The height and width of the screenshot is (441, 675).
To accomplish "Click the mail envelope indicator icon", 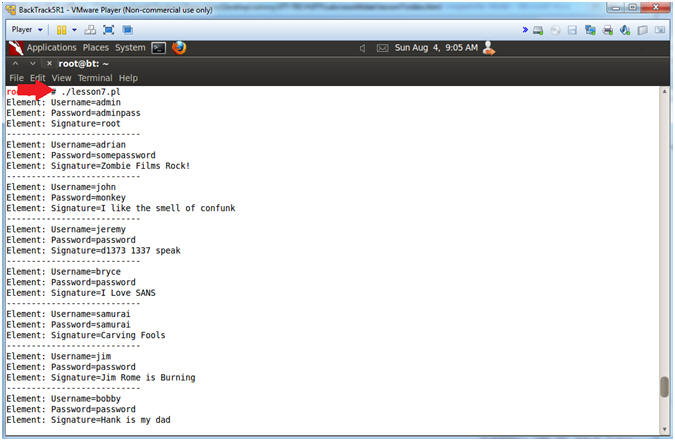I will (382, 48).
